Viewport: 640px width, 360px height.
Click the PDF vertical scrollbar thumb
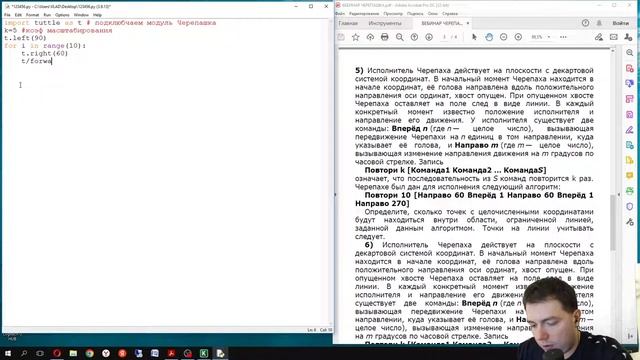point(613,222)
